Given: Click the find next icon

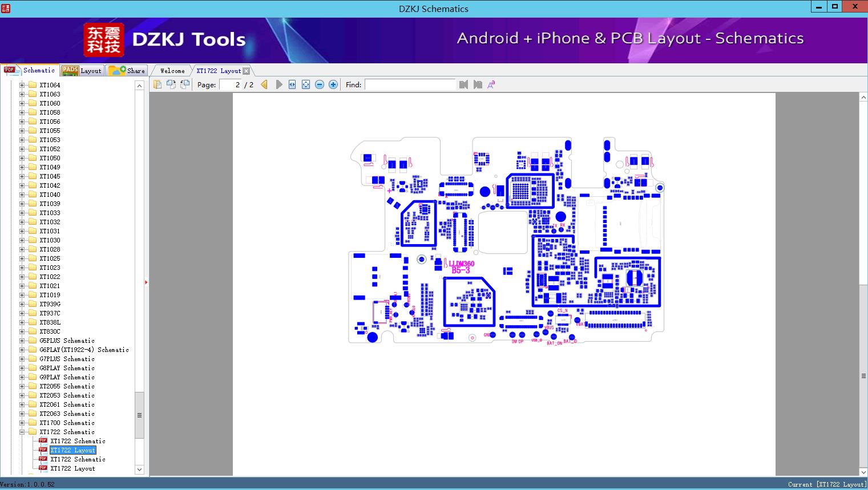Looking at the screenshot, I should (478, 84).
